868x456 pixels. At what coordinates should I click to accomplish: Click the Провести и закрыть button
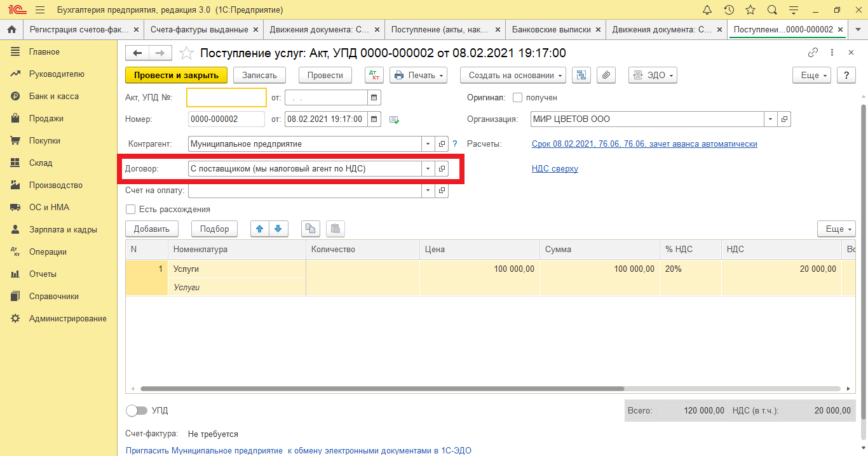click(x=176, y=75)
